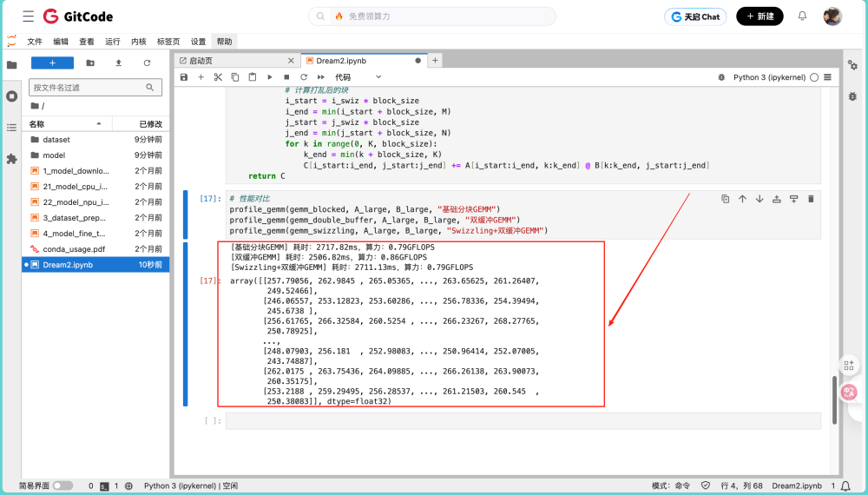This screenshot has height=495, width=868.
Task: Paste cell from clipboard
Action: pos(253,77)
